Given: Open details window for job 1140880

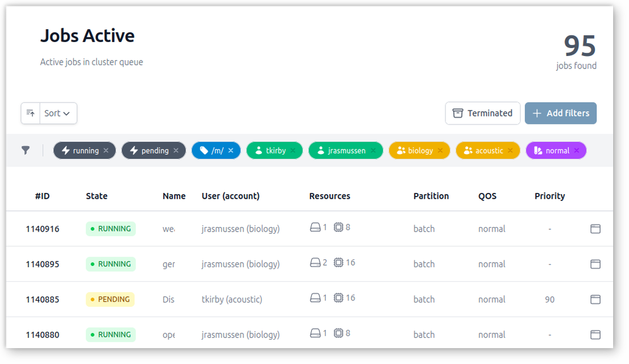Looking at the screenshot, I should pos(596,335).
